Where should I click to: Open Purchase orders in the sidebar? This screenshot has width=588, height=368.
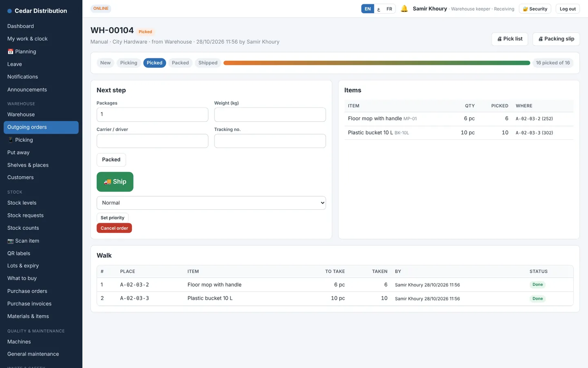41,291
